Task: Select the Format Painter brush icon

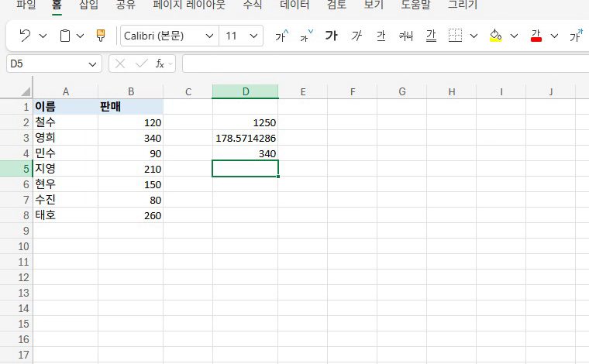Action: [101, 36]
